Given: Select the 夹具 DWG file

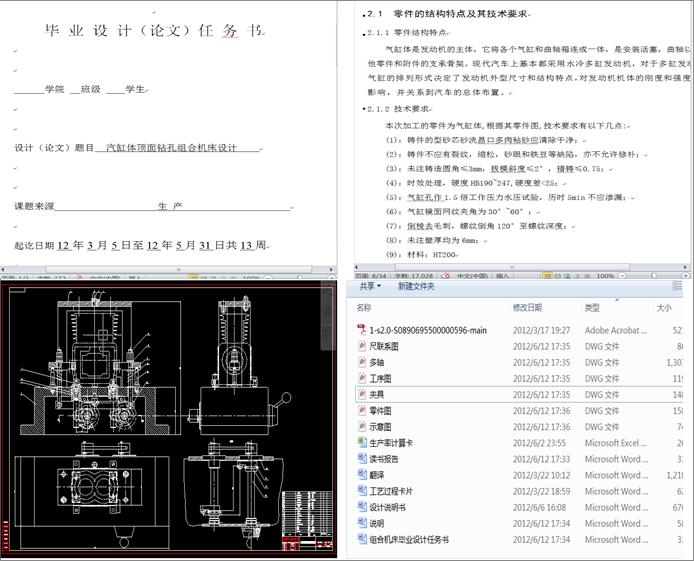Looking at the screenshot, I should click(370, 394).
